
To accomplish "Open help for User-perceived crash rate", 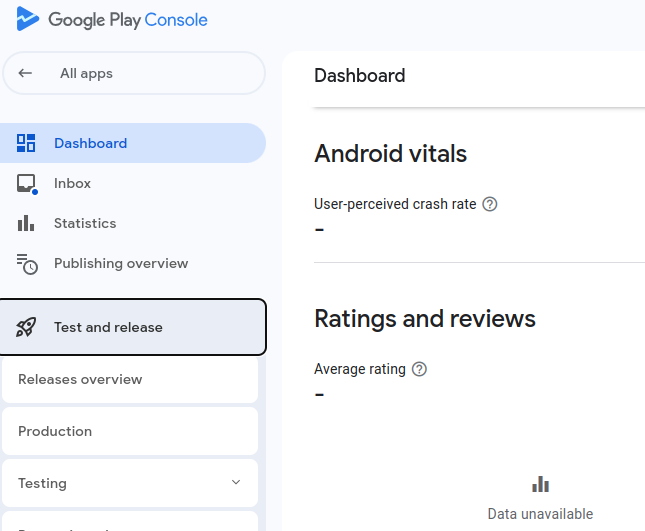I will click(x=490, y=204).
